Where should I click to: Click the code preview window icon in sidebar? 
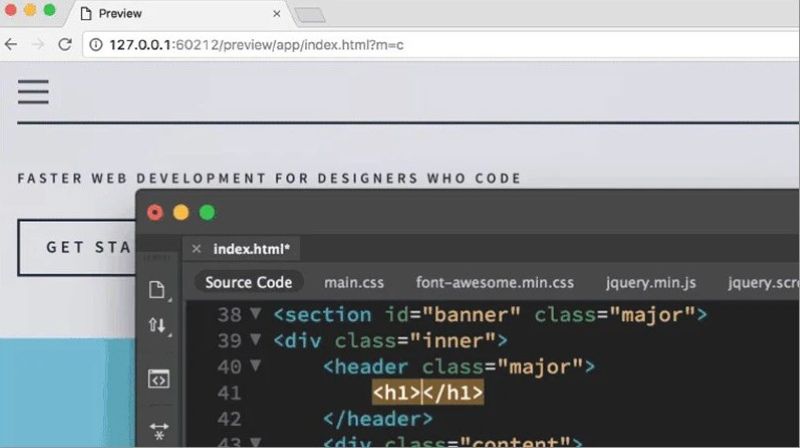159,379
